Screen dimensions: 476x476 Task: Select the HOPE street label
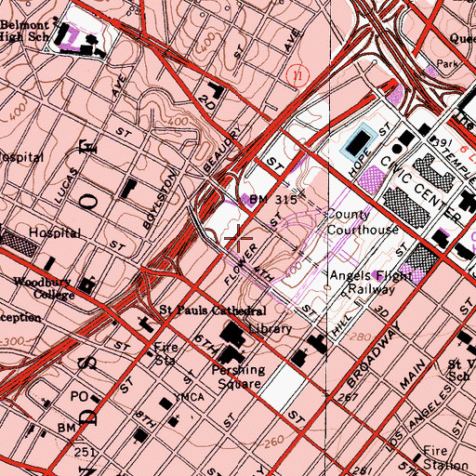click(x=360, y=163)
